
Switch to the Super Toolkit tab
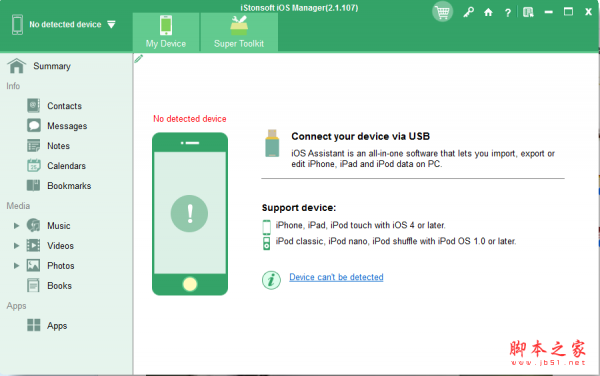pyautogui.click(x=239, y=32)
